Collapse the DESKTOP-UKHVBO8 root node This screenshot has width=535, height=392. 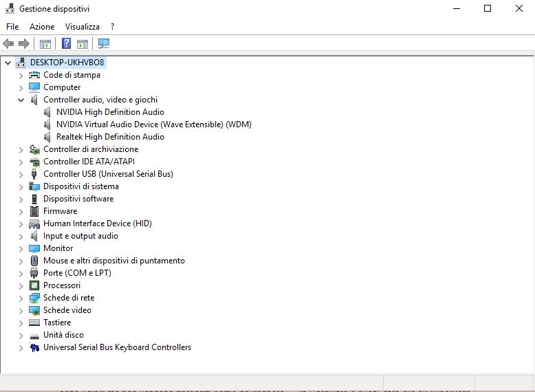8,63
